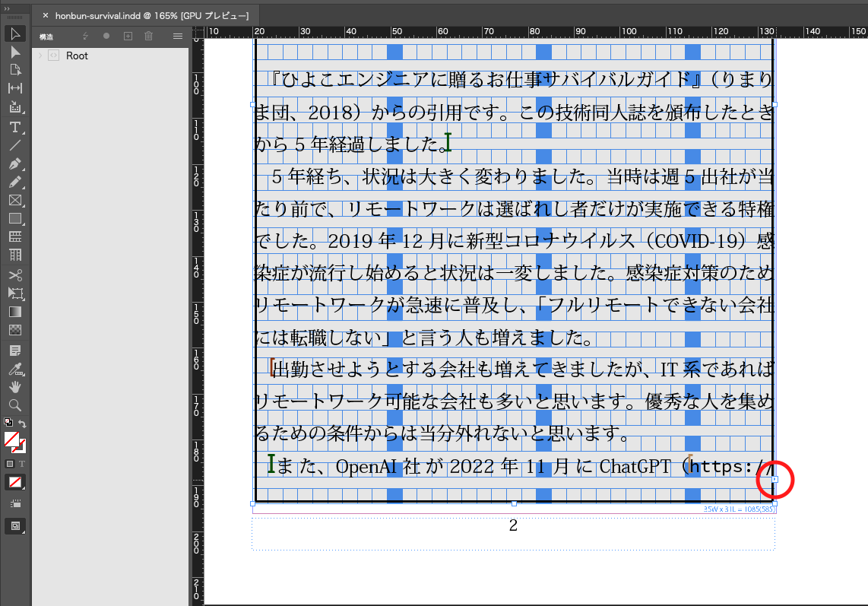
Task: Select the Free Transform tool
Action: coord(15,293)
